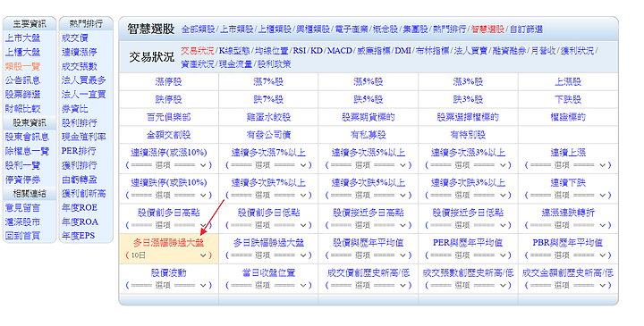Viewport: 644px width, 326px height.
Task: Expand the 選項 dropdown under PER與歷年平均值
Action: (x=468, y=255)
